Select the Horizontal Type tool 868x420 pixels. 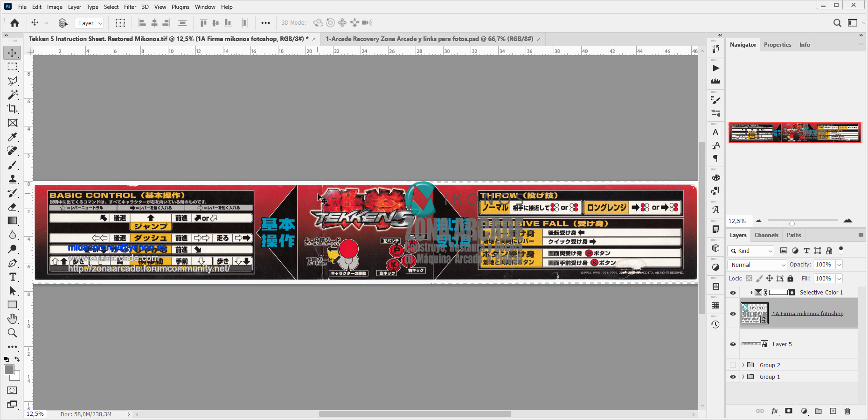click(x=13, y=277)
